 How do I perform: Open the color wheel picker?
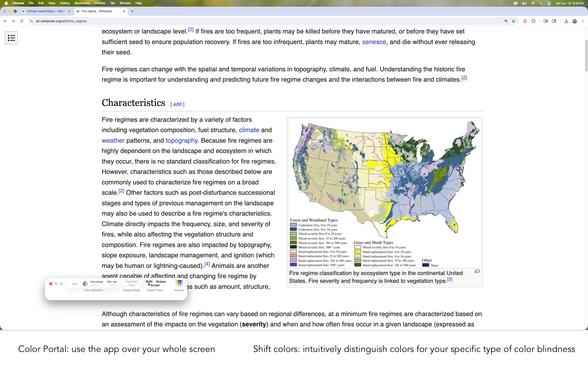tap(85, 284)
